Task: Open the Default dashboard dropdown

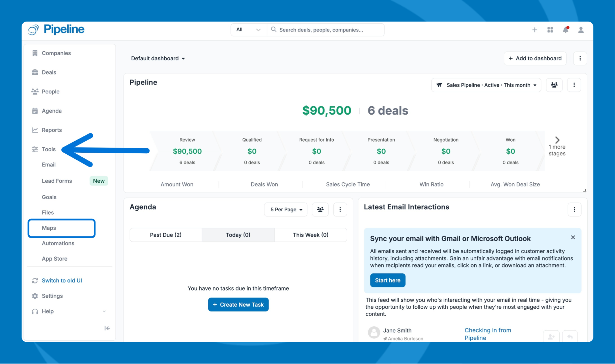Action: coord(158,58)
